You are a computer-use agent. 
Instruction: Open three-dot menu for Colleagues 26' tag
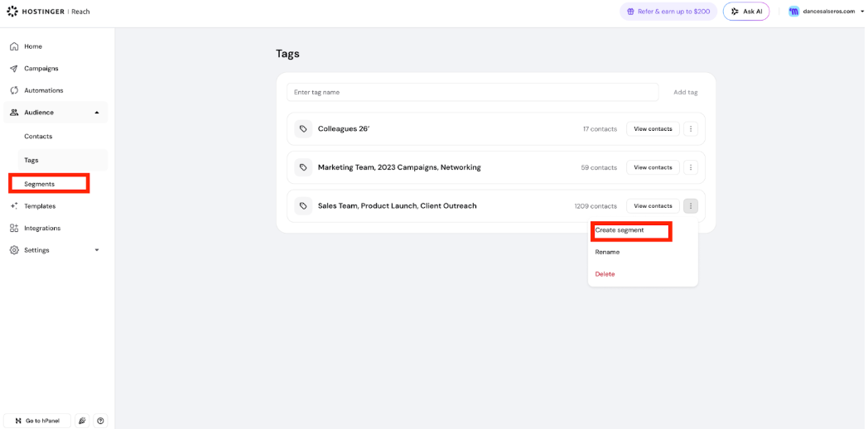691,129
